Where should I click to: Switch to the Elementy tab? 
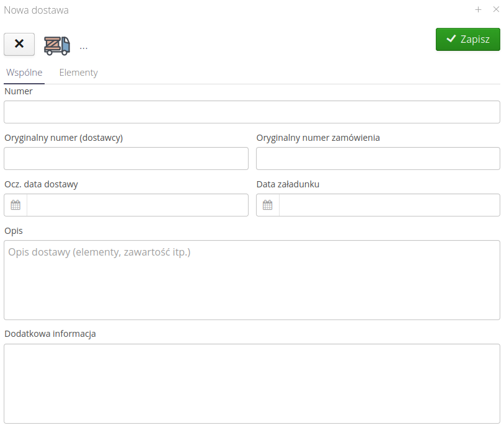pyautogui.click(x=78, y=73)
